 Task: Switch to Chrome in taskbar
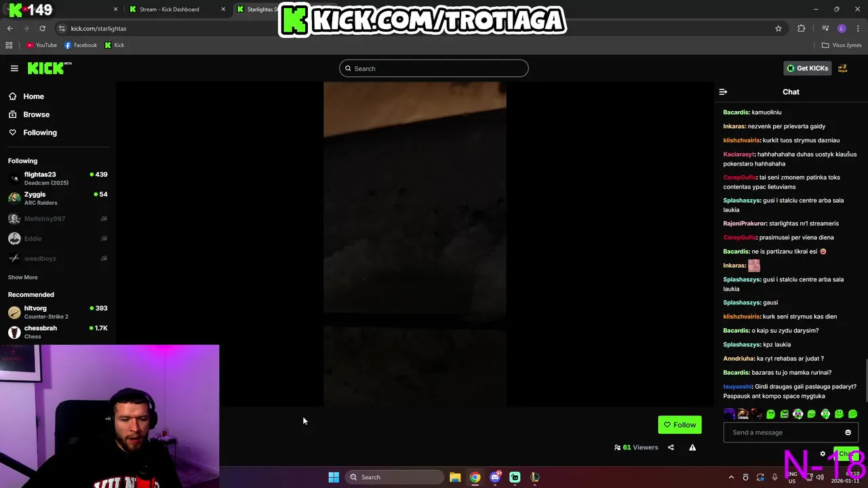pyautogui.click(x=475, y=477)
